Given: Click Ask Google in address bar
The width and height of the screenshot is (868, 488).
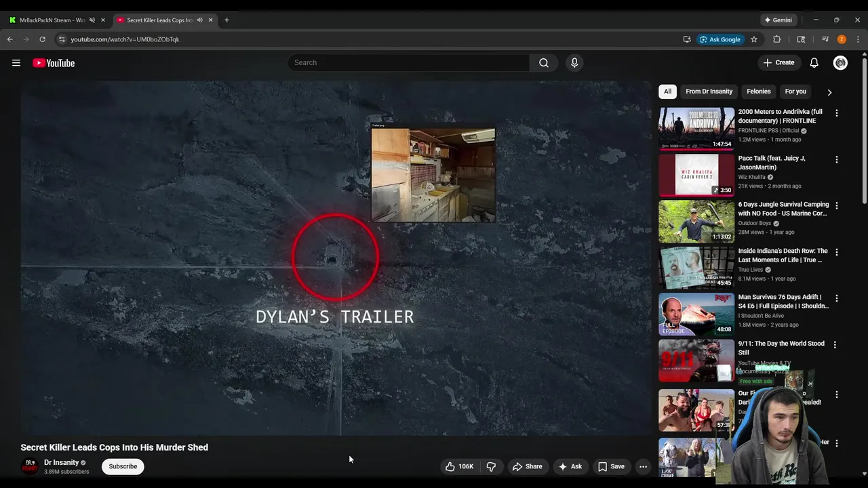Looking at the screenshot, I should click(720, 39).
